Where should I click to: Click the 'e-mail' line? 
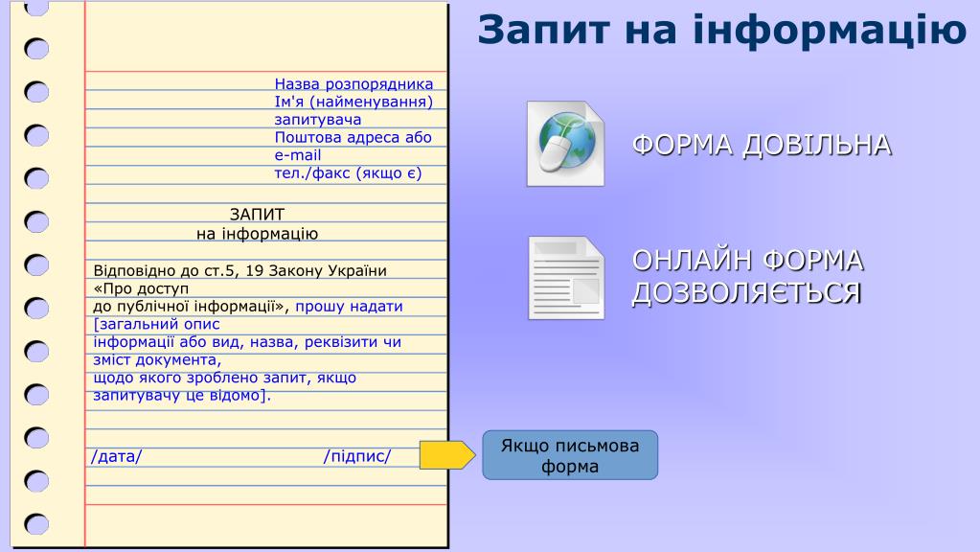pos(298,155)
